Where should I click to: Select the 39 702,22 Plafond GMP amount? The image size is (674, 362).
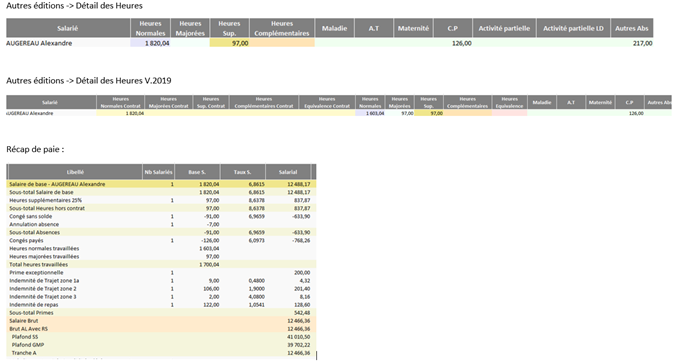tap(299, 345)
